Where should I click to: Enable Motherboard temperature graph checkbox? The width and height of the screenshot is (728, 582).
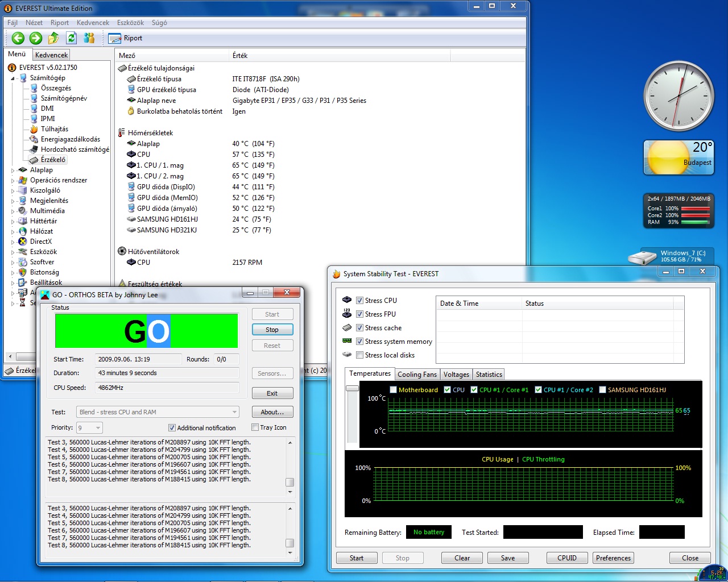pos(393,390)
